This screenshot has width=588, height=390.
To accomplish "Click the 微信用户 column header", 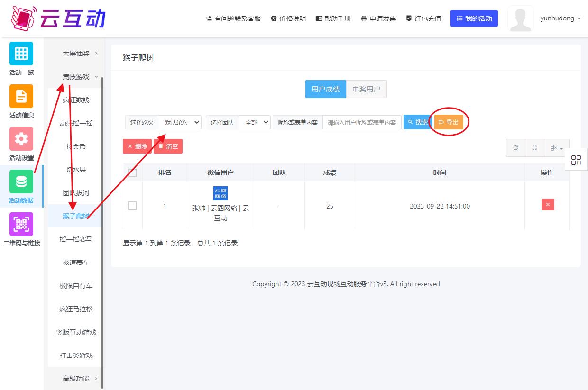I will pyautogui.click(x=220, y=172).
